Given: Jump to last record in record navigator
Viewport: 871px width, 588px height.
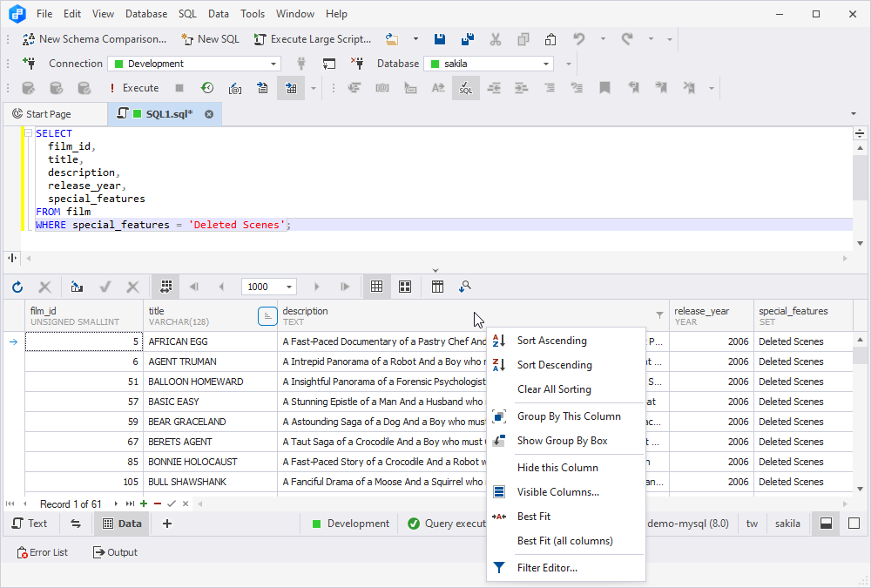Looking at the screenshot, I should [130, 504].
